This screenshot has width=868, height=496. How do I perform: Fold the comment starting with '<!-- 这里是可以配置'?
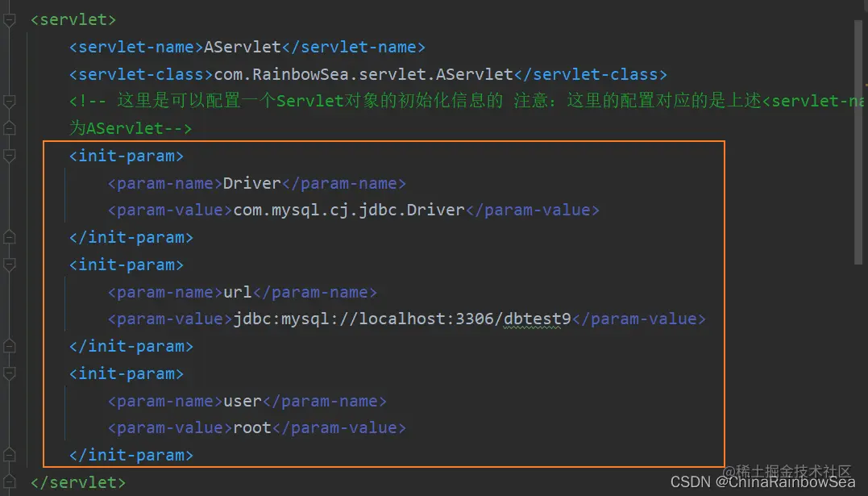10,102
